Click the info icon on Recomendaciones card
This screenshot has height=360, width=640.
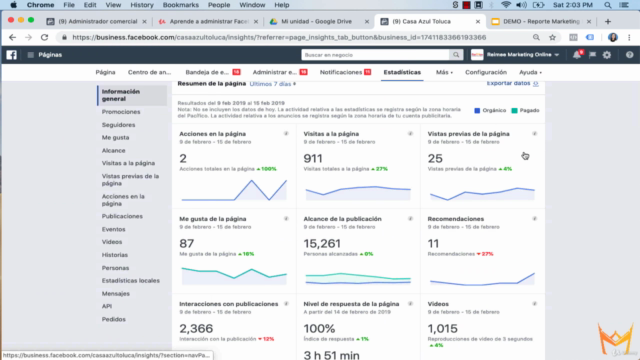(534, 219)
